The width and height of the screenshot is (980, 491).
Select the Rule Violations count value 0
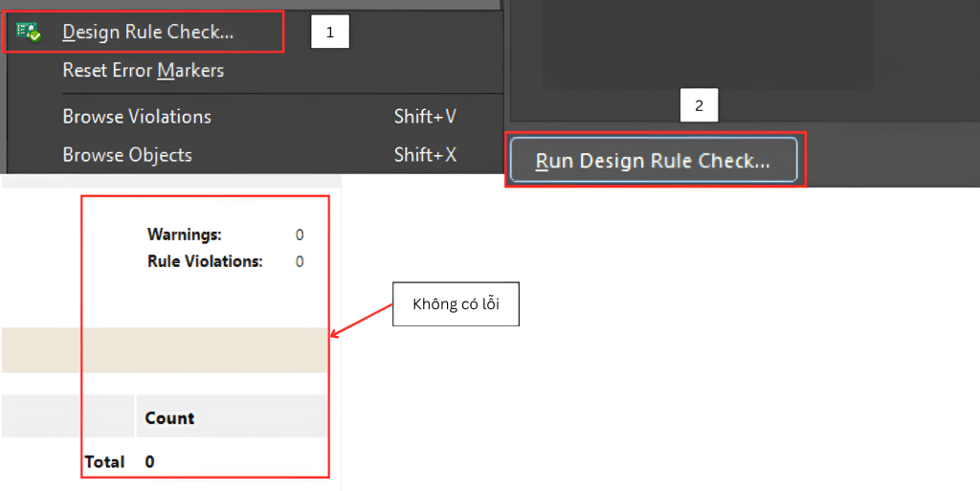click(x=300, y=261)
